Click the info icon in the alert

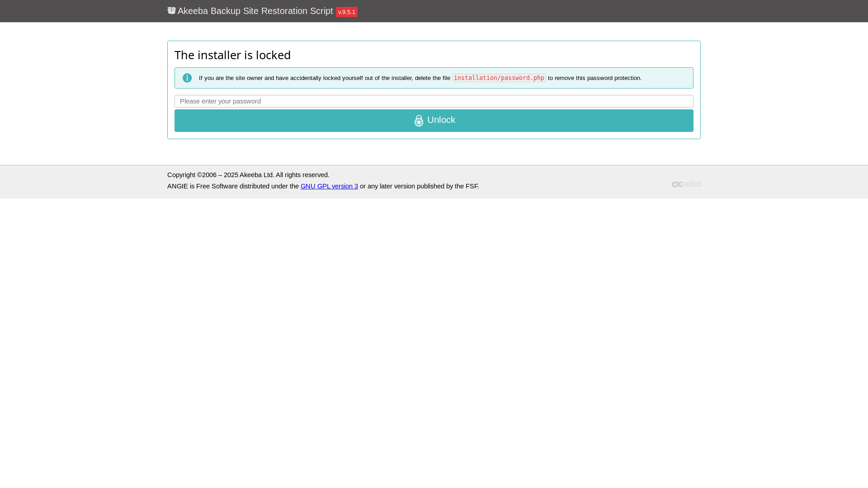(x=187, y=78)
